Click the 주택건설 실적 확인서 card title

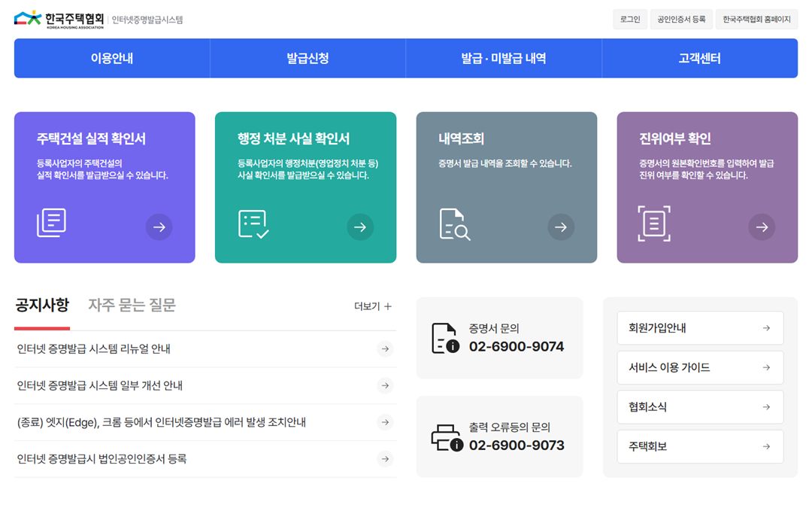(x=91, y=138)
